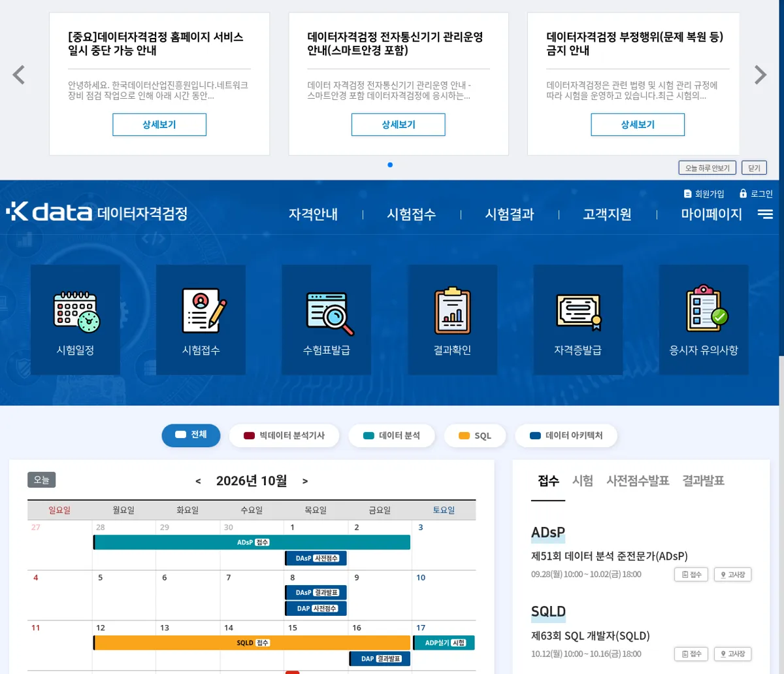Viewport: 784px width, 674px height.
Task: Click the DAP 결과발표 calendar event
Action: click(380, 659)
